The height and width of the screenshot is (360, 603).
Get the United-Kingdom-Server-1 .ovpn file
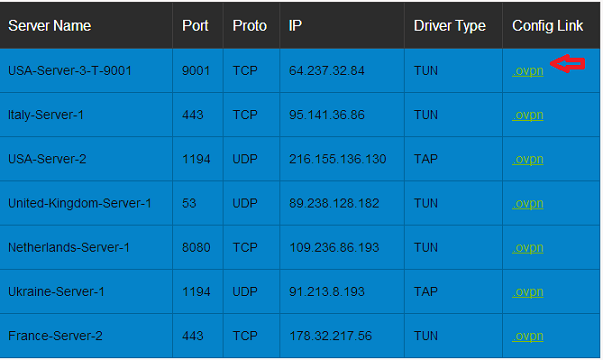pos(528,204)
